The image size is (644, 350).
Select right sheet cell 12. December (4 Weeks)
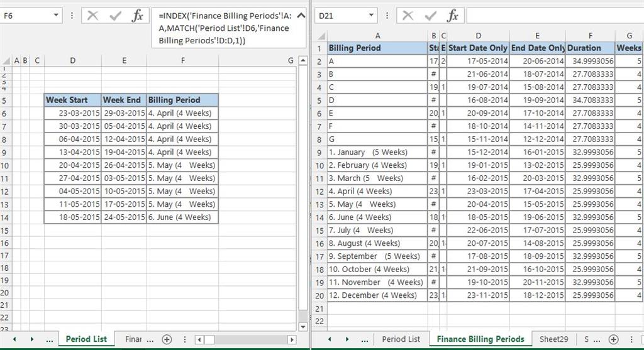point(377,295)
